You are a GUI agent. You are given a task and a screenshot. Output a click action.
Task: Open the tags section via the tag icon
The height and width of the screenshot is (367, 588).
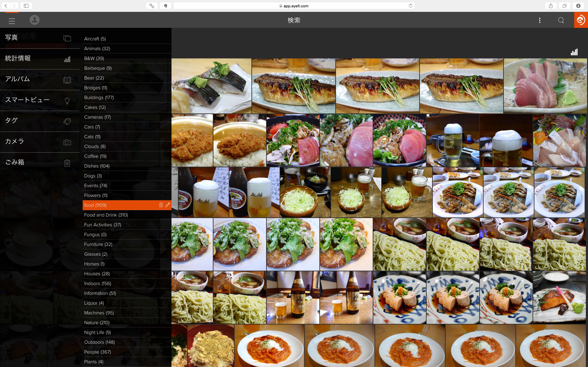pyautogui.click(x=67, y=121)
